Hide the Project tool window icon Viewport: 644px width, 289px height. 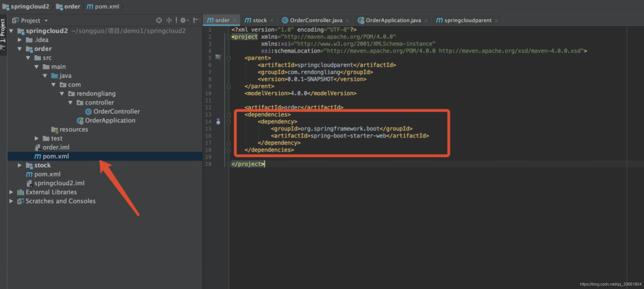click(196, 20)
